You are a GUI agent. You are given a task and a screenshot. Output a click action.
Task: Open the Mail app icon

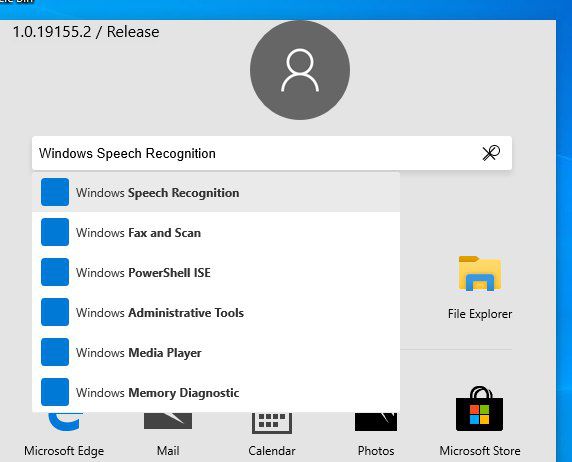168,421
